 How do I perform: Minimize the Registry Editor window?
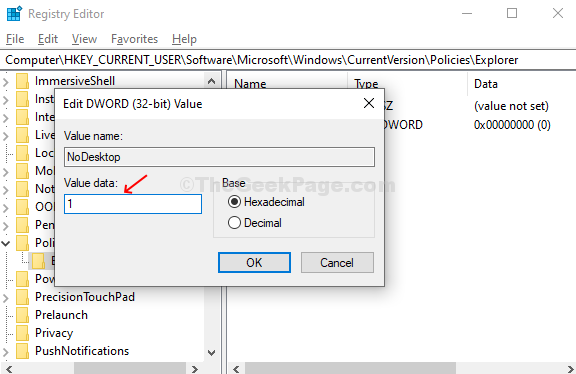pyautogui.click(x=467, y=14)
